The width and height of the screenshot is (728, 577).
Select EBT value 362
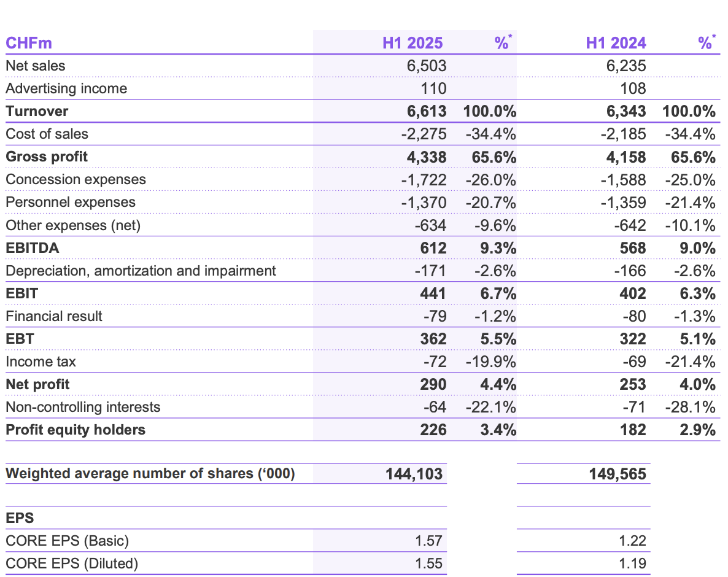click(433, 339)
